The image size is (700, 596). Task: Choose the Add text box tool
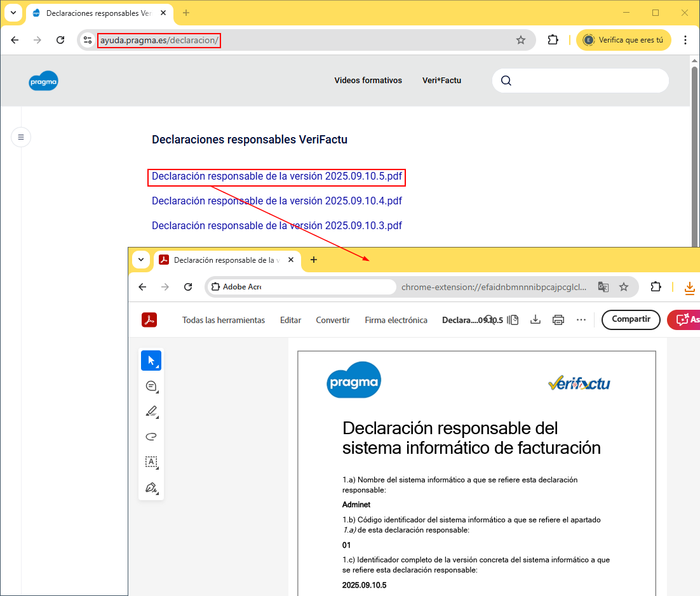[152, 462]
